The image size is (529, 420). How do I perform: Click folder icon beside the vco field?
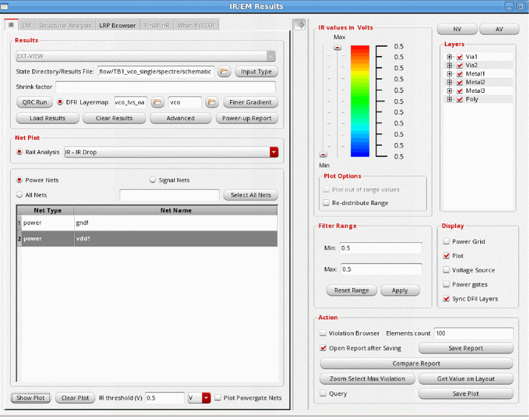click(x=212, y=102)
